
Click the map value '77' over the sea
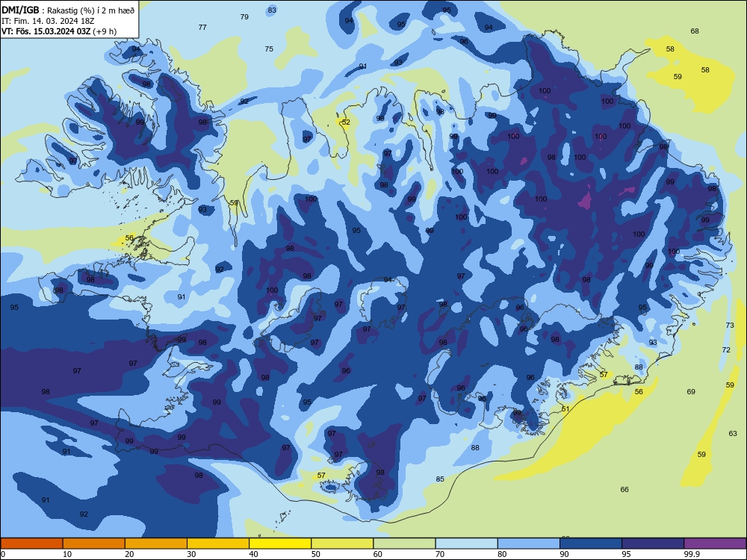pos(202,27)
